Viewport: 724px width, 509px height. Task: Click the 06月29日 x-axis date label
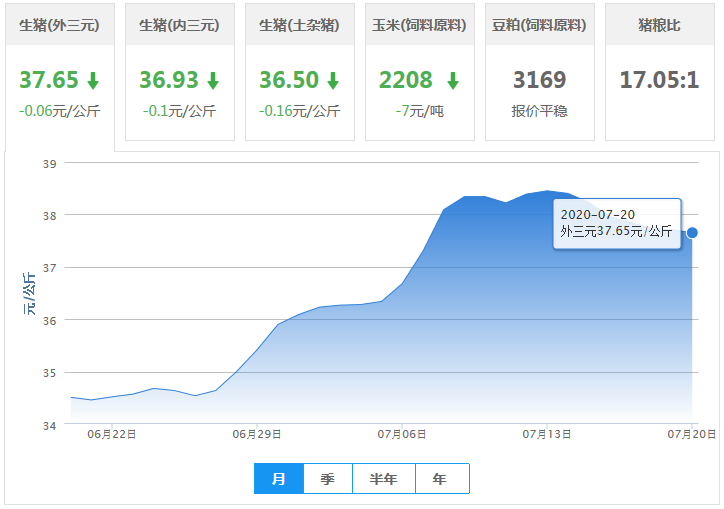tap(257, 435)
